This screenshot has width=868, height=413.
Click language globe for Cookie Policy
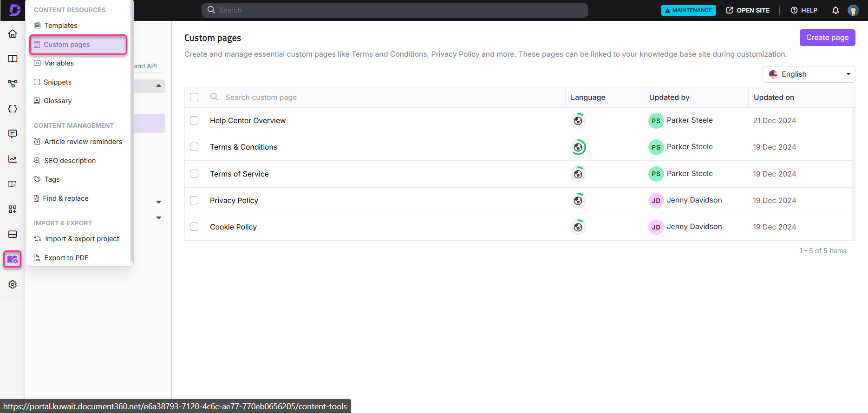pyautogui.click(x=578, y=227)
